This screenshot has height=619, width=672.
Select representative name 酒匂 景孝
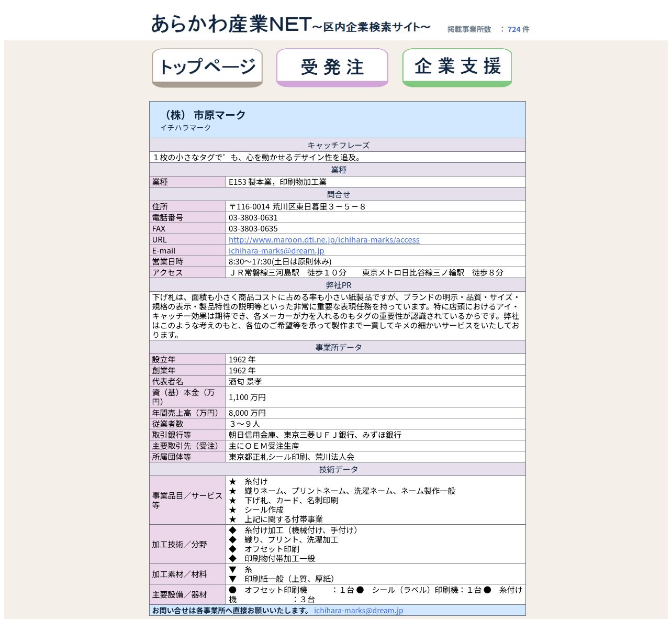pos(245,382)
